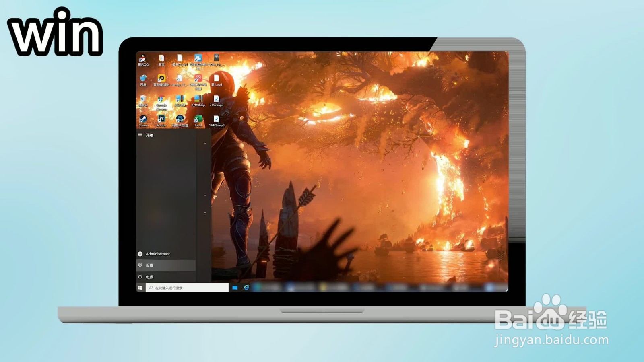Screen dimensions: 644x362
Task: Open the 14426.mp3 audio file
Action: (x=217, y=121)
